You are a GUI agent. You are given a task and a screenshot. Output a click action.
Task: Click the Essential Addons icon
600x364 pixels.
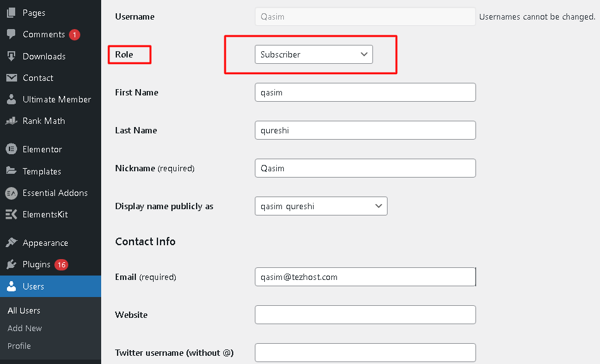[x=11, y=193]
